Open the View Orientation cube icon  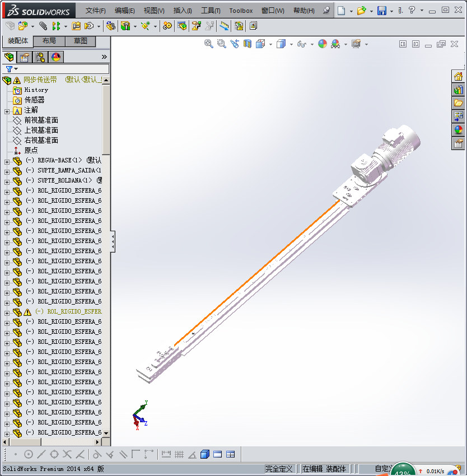(260, 44)
